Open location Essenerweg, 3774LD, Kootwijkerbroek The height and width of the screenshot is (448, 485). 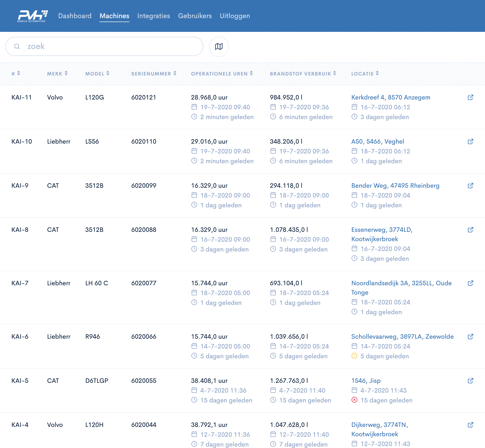pyautogui.click(x=382, y=235)
